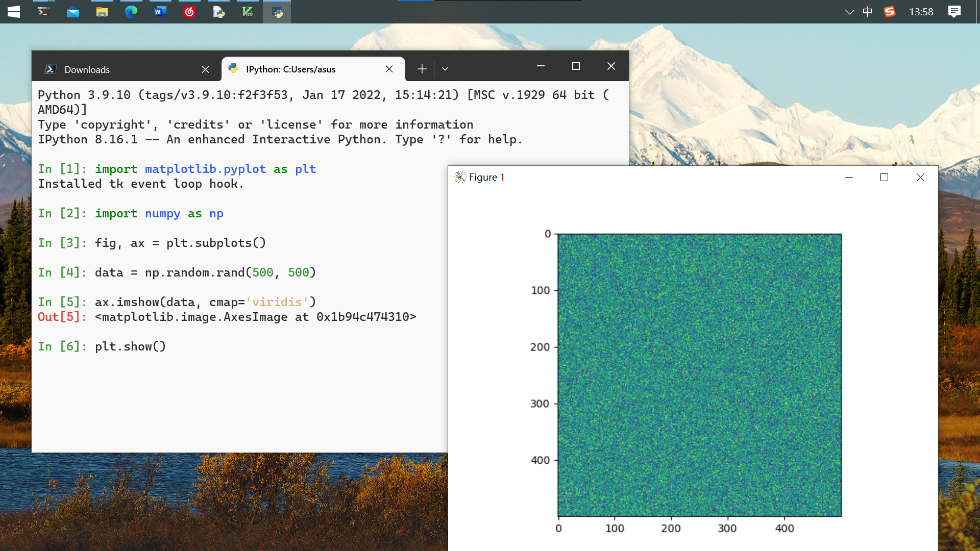This screenshot has height=551, width=980.
Task: Switch the Chinese input mode indicator
Action: 867,12
